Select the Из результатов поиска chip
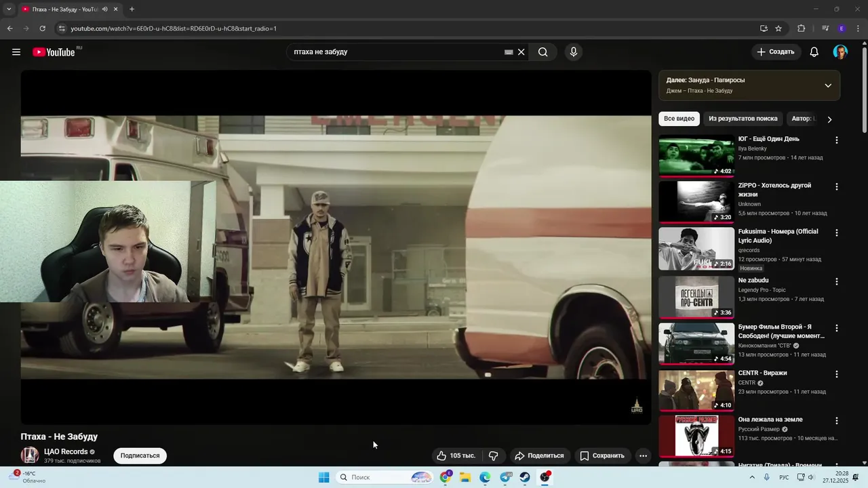This screenshot has width=868, height=488. (x=743, y=119)
